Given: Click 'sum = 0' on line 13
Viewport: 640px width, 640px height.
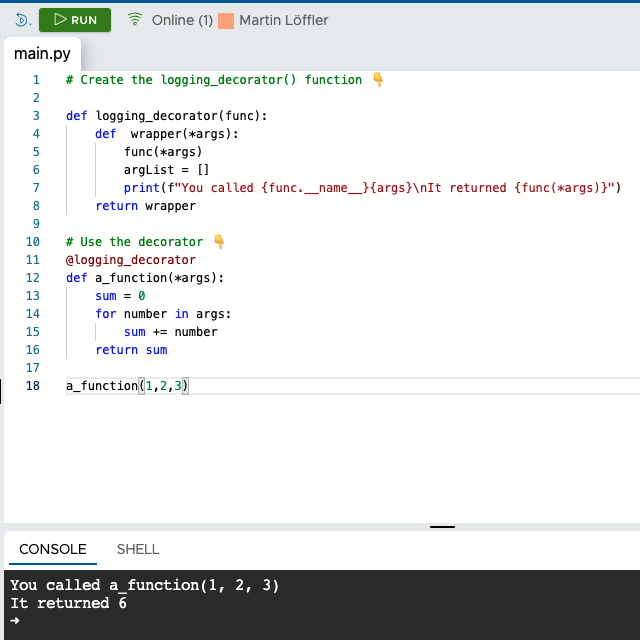Looking at the screenshot, I should point(120,296).
